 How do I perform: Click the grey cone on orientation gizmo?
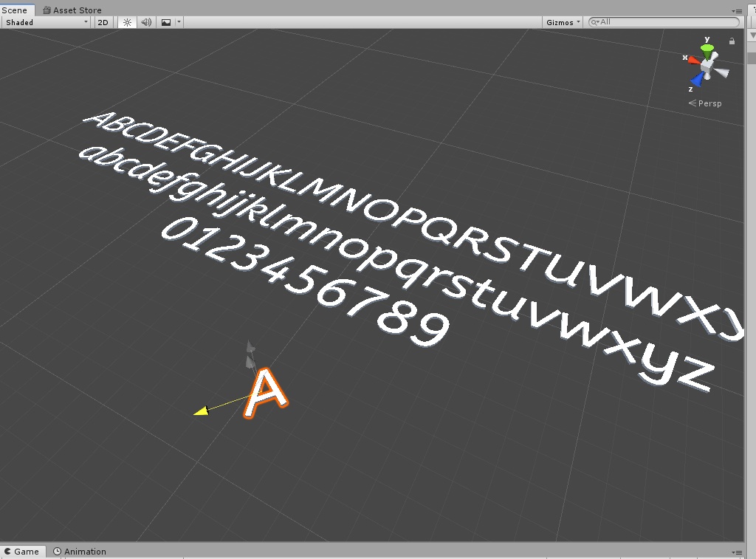click(721, 72)
